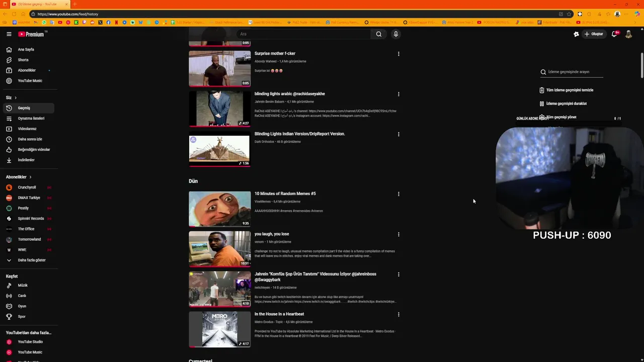Viewport: 644px width, 362px height.
Task: Open Daha sonra izle list
Action: pyautogui.click(x=28, y=139)
